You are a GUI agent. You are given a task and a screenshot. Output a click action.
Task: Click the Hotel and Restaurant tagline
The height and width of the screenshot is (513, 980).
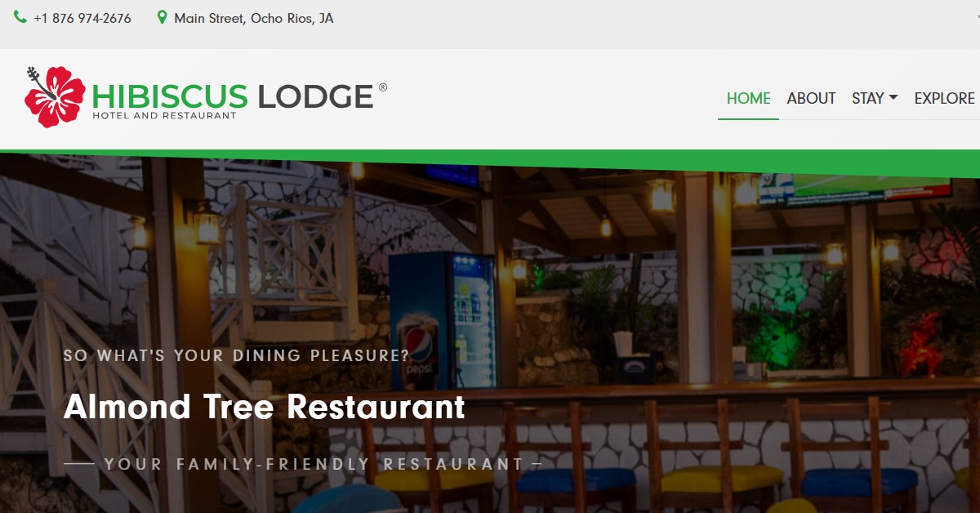pyautogui.click(x=164, y=115)
